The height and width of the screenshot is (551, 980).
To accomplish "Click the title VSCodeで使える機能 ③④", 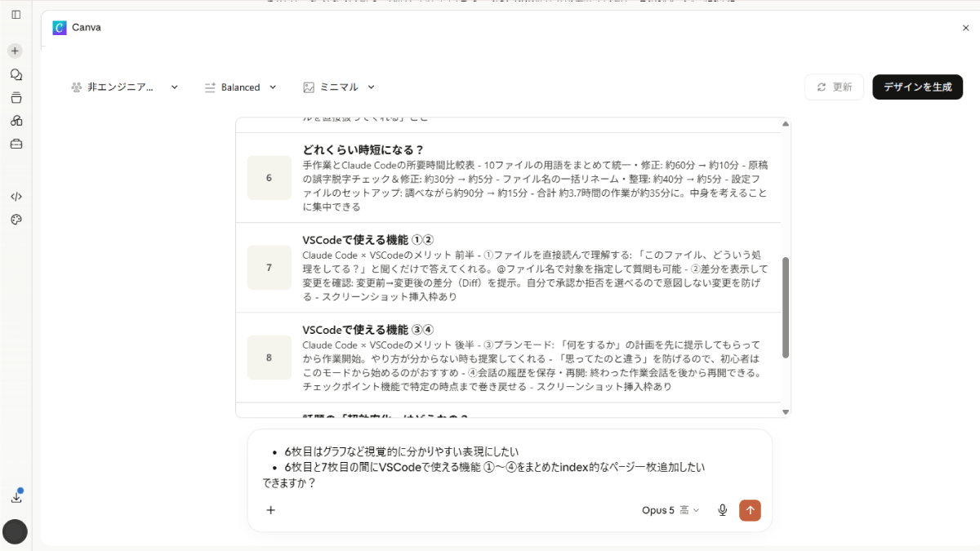I will tap(367, 330).
